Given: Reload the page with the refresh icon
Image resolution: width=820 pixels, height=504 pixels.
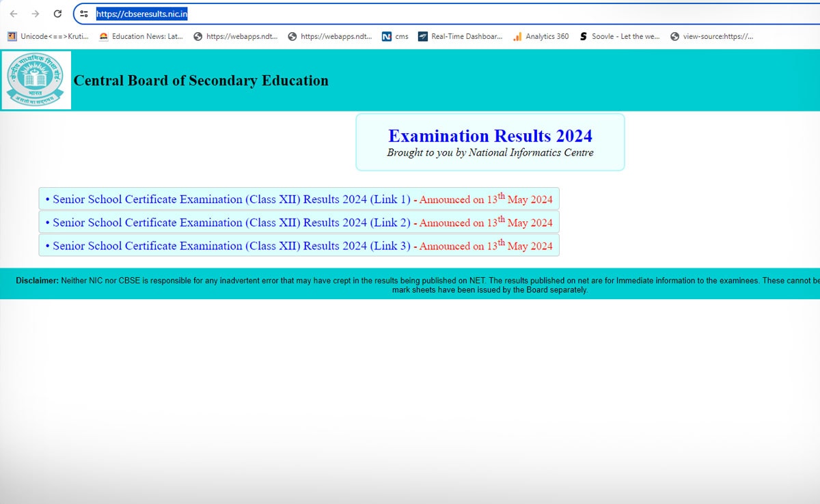Looking at the screenshot, I should pos(57,14).
